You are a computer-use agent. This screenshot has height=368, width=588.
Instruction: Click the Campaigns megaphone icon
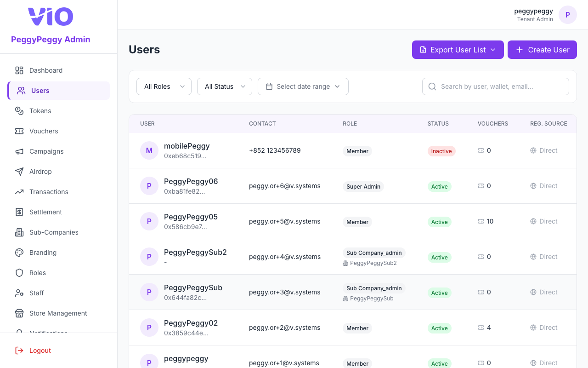tap(19, 151)
